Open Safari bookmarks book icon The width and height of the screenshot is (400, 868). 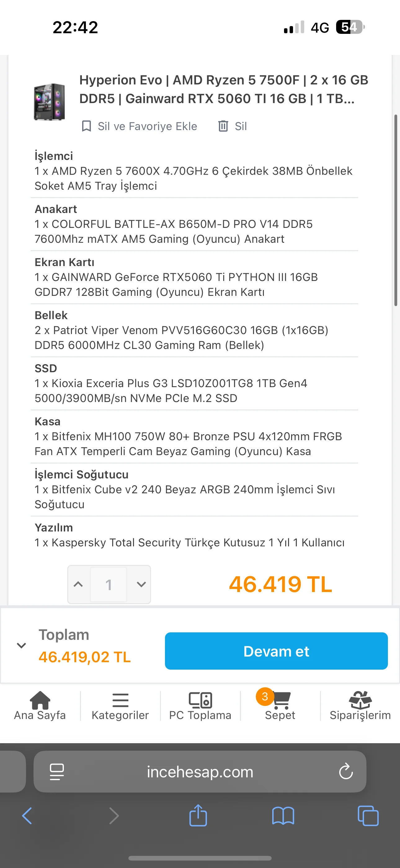click(283, 816)
